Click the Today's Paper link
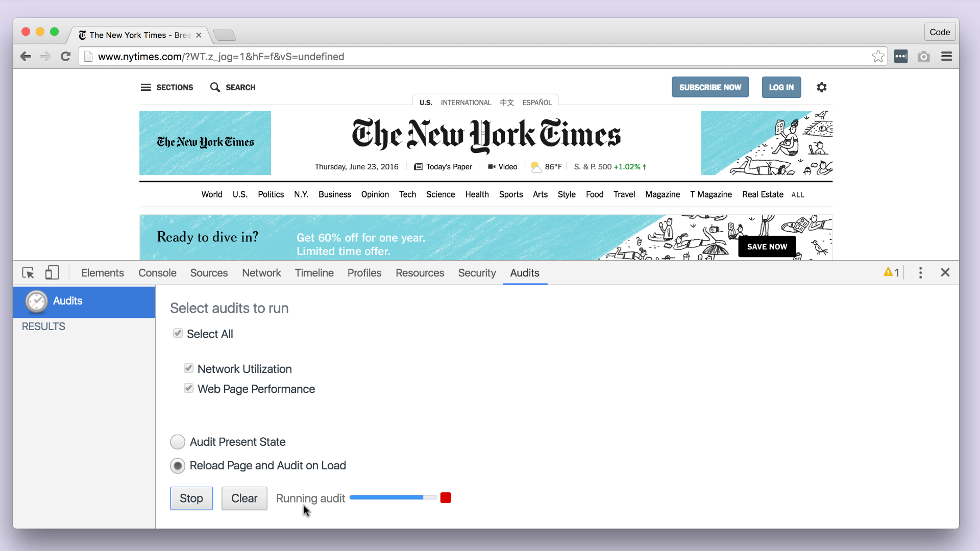 [x=443, y=167]
